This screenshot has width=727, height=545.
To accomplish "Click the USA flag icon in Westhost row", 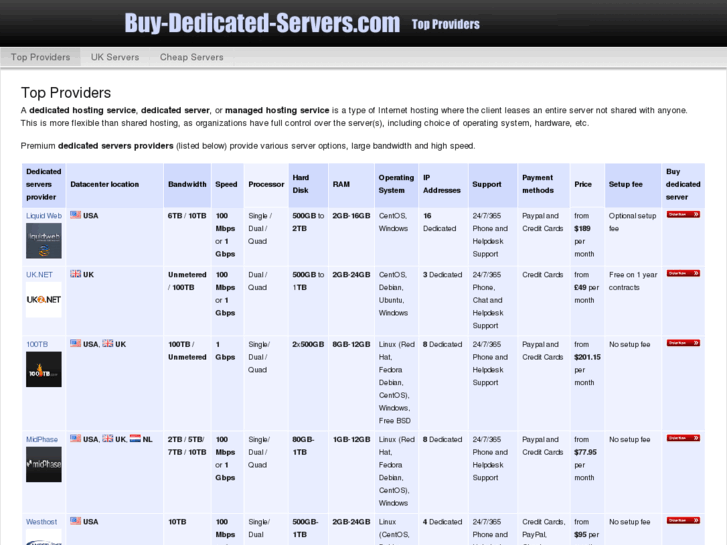I will 76,521.
